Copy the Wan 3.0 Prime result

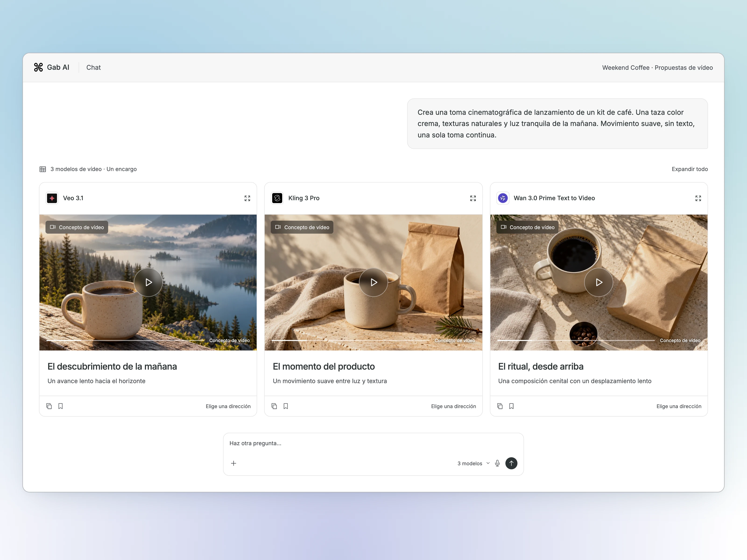pos(500,406)
